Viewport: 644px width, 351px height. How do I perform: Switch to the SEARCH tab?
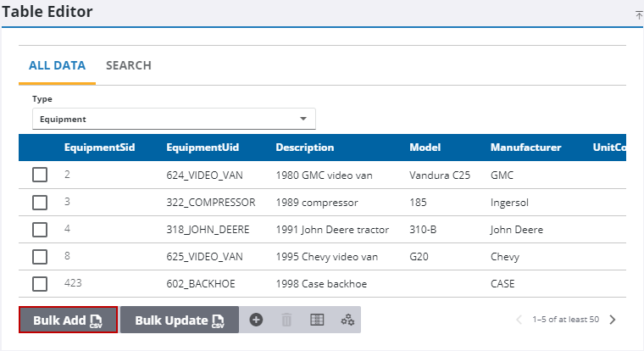coord(129,65)
